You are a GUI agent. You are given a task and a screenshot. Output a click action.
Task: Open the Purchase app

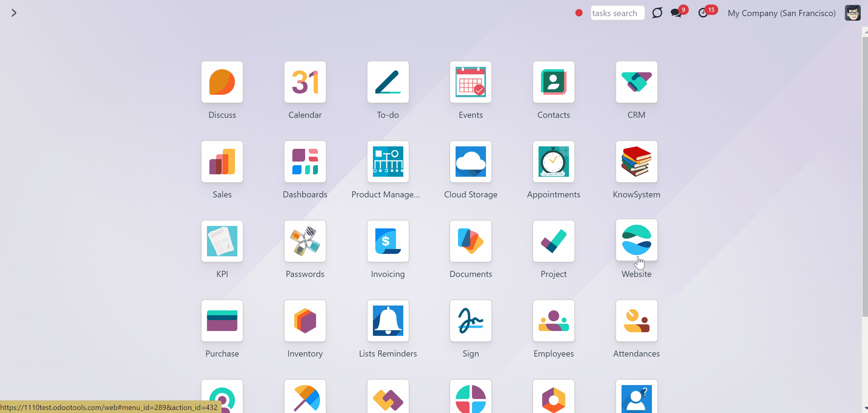[222, 320]
